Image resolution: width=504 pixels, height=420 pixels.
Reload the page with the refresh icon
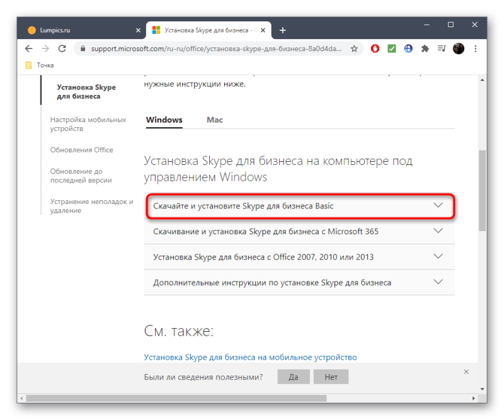point(62,48)
